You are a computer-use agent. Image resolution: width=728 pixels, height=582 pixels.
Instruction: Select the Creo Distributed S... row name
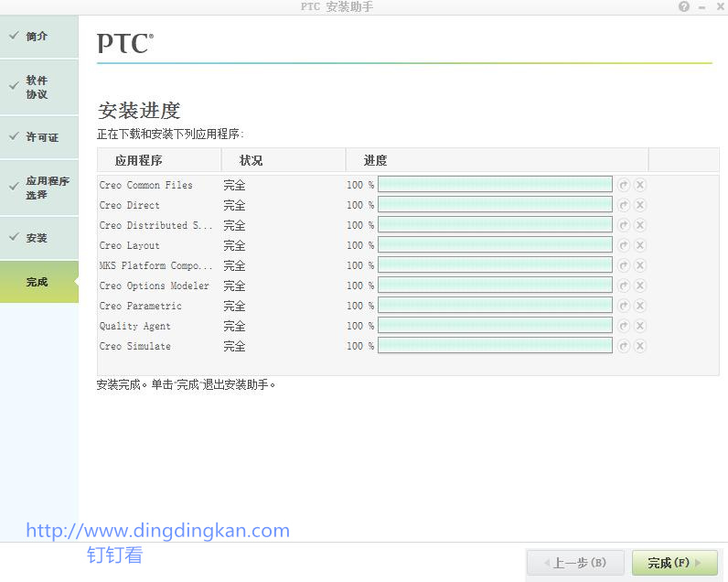click(x=155, y=225)
